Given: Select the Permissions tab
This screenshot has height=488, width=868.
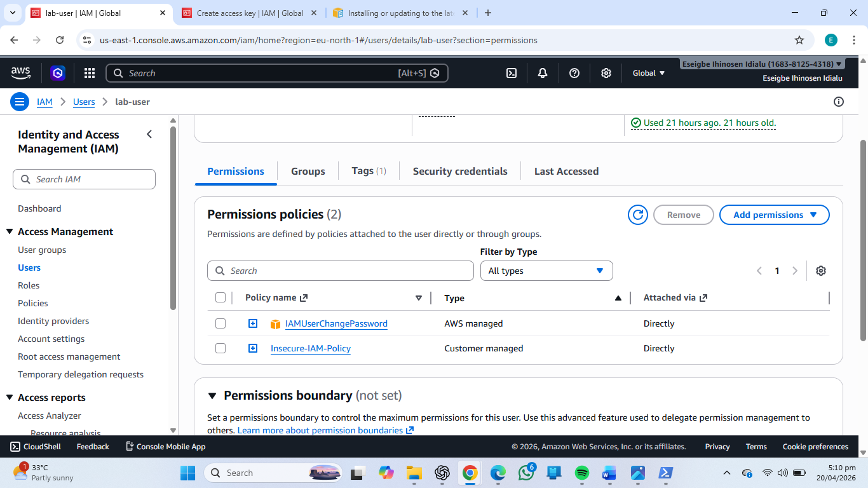Looking at the screenshot, I should tap(236, 171).
